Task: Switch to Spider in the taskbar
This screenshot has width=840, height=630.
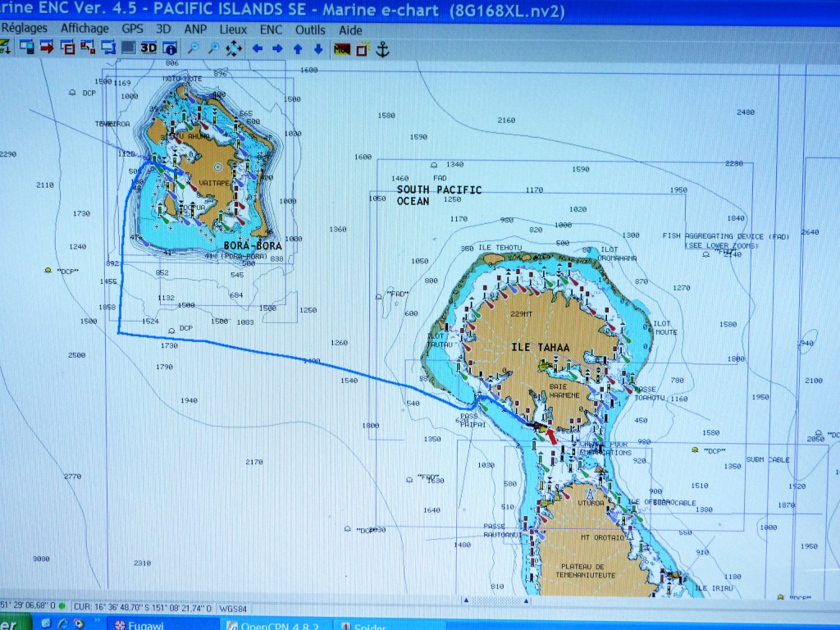Action: (390, 627)
